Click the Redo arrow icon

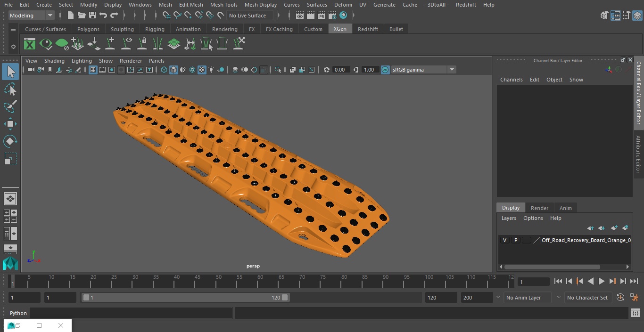pos(114,16)
